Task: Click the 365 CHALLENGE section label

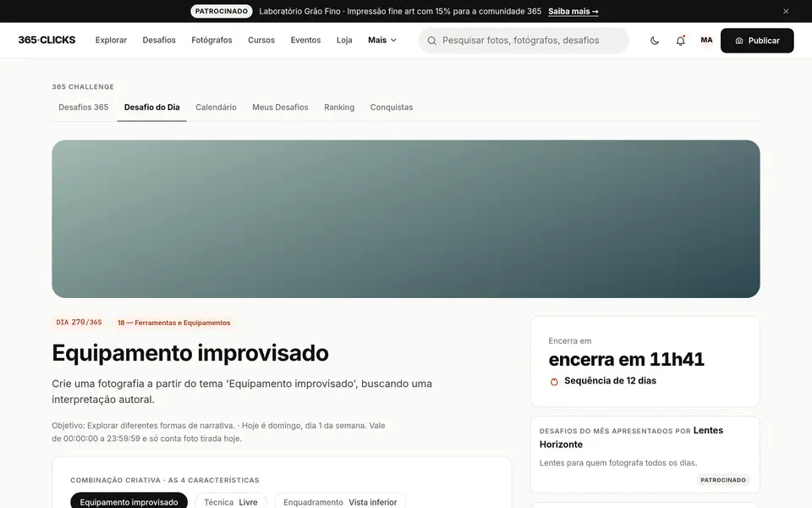Action: point(83,86)
